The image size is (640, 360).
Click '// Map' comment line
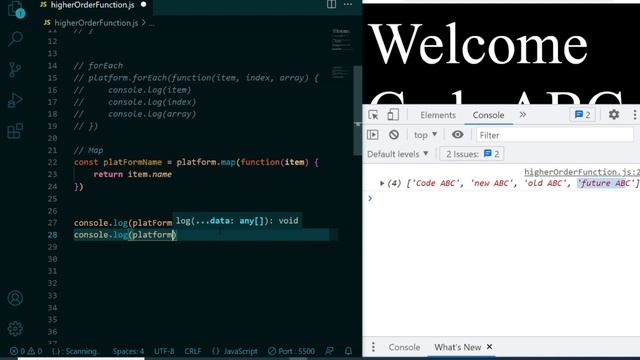pos(89,150)
